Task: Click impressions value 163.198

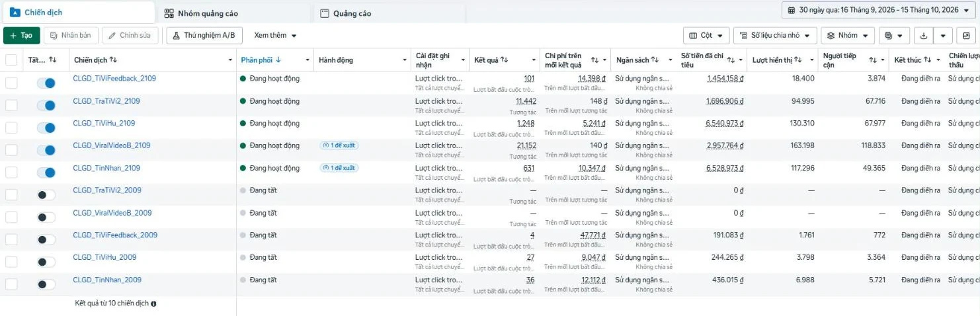Action: click(802, 145)
